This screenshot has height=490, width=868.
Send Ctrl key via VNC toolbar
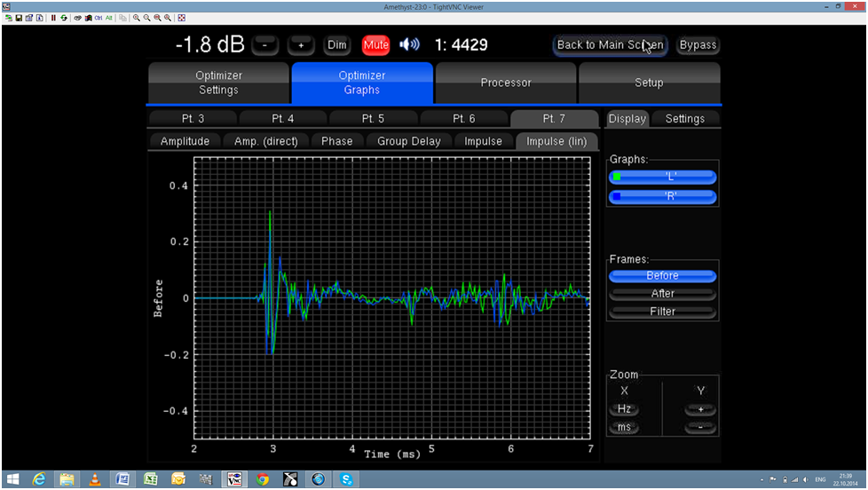(98, 18)
